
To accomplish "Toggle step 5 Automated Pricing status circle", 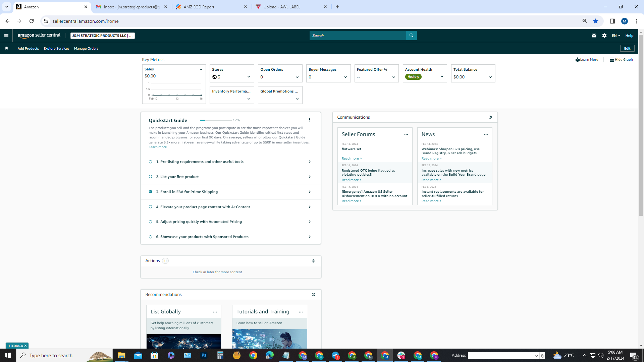I will 151,222.
